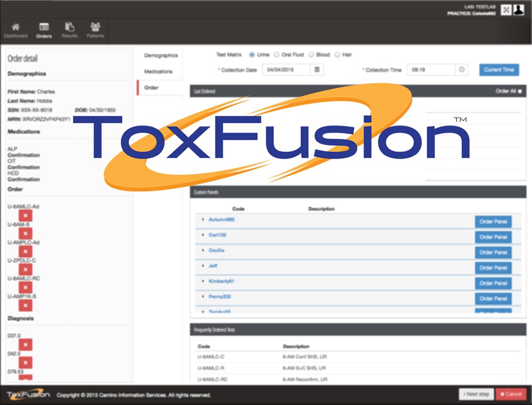The width and height of the screenshot is (532, 405).
Task: Order the Jeff panel
Action: point(493,268)
